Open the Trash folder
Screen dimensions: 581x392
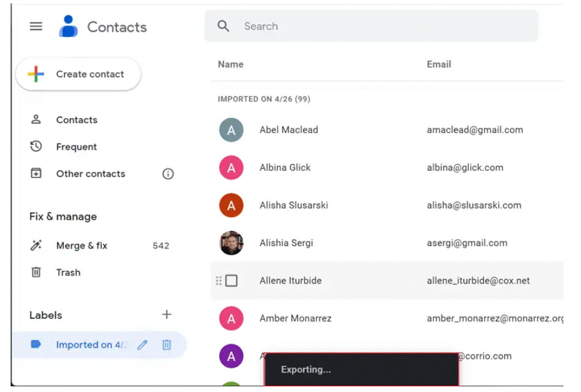(68, 272)
